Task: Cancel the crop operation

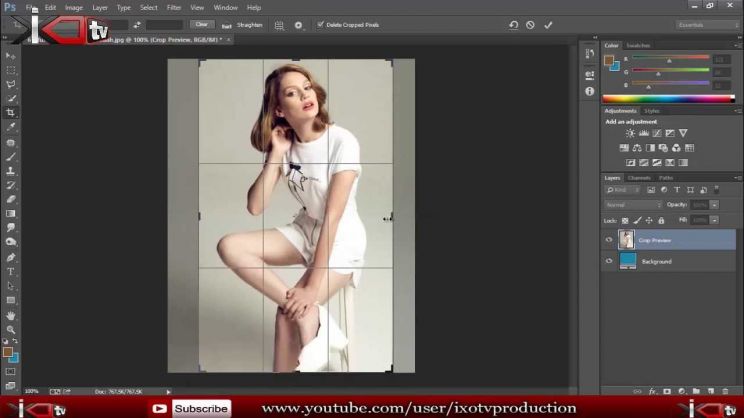Action: point(530,25)
